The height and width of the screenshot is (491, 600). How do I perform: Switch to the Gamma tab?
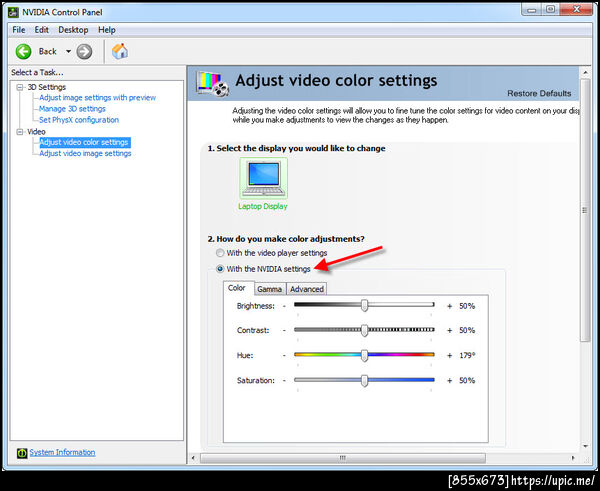(x=270, y=289)
